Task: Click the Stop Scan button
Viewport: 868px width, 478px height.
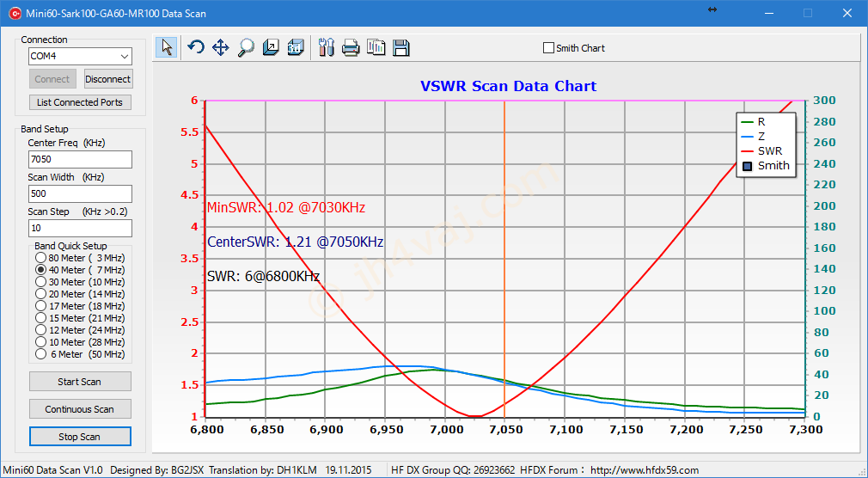Action: click(80, 437)
